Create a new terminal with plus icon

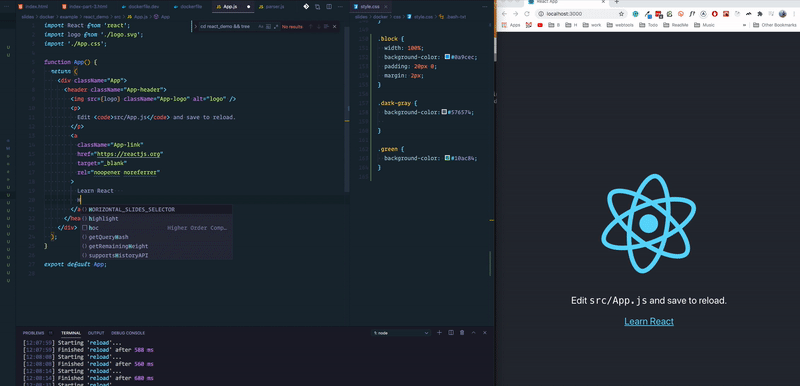tap(439, 332)
